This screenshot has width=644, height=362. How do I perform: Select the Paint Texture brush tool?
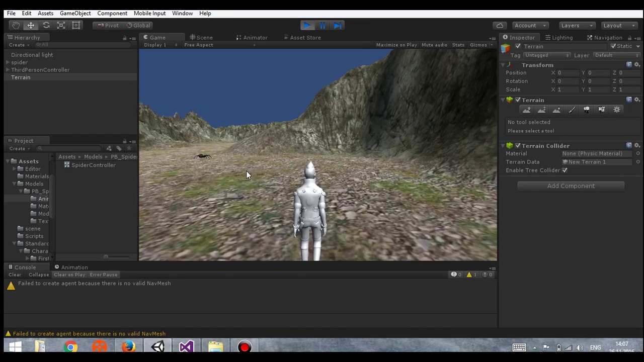click(x=572, y=110)
